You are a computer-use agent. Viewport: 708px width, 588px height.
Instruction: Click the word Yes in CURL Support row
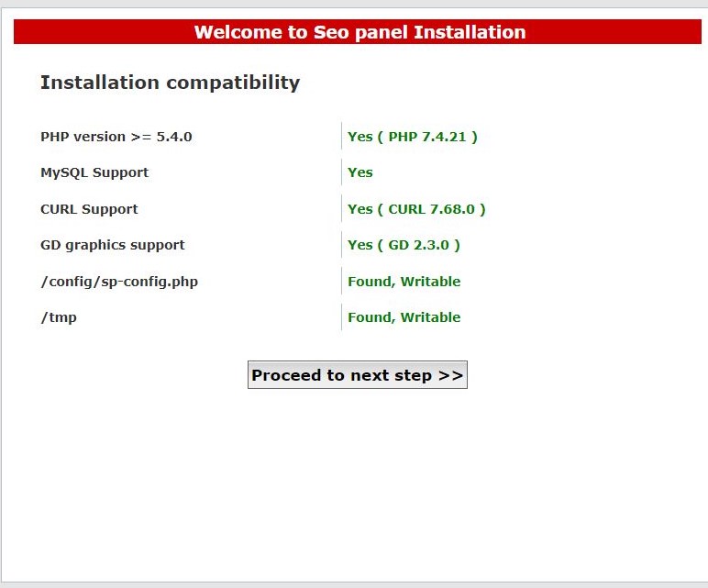360,209
